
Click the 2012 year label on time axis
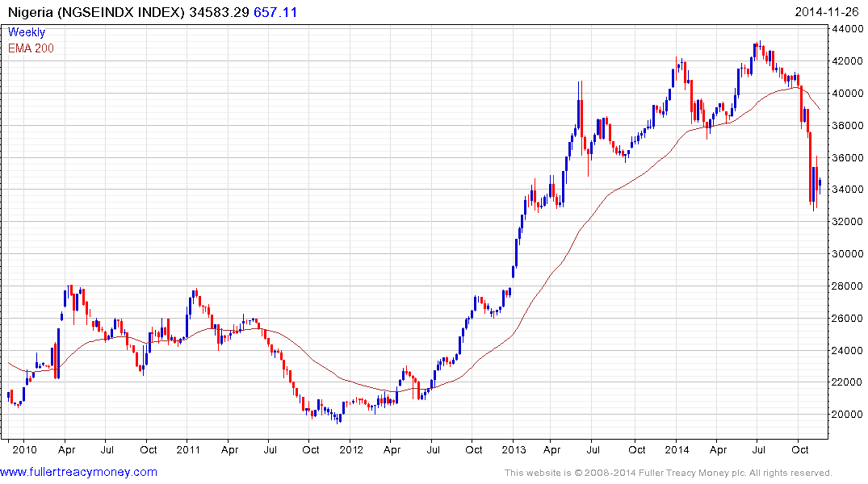pos(351,449)
